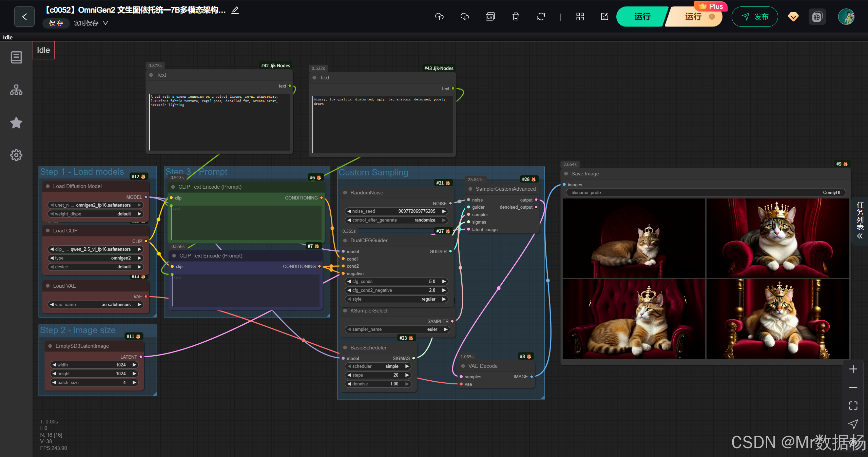Open the gear settings sidebar icon

tap(16, 155)
